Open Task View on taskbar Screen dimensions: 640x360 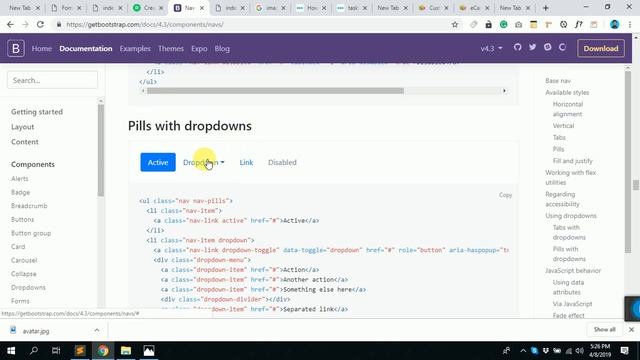click(x=56, y=351)
